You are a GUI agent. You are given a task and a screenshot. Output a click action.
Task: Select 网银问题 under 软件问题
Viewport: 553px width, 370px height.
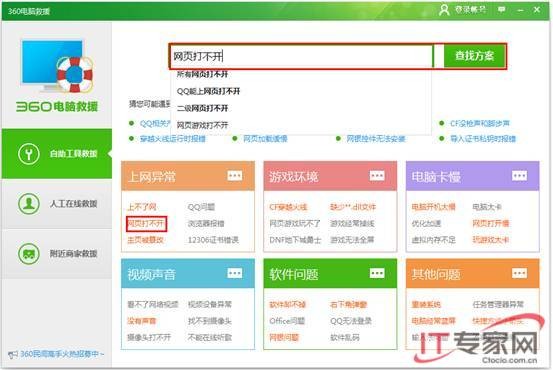point(284,338)
